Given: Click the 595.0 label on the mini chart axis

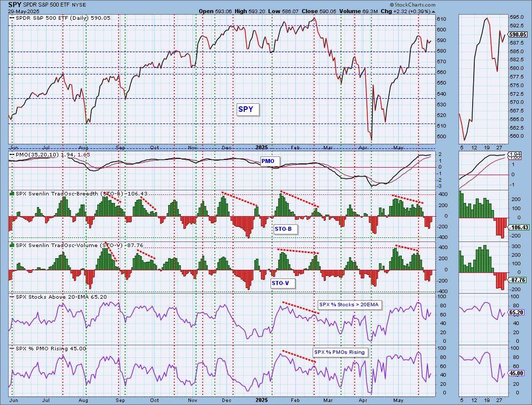Looking at the screenshot, I should tap(516, 17).
